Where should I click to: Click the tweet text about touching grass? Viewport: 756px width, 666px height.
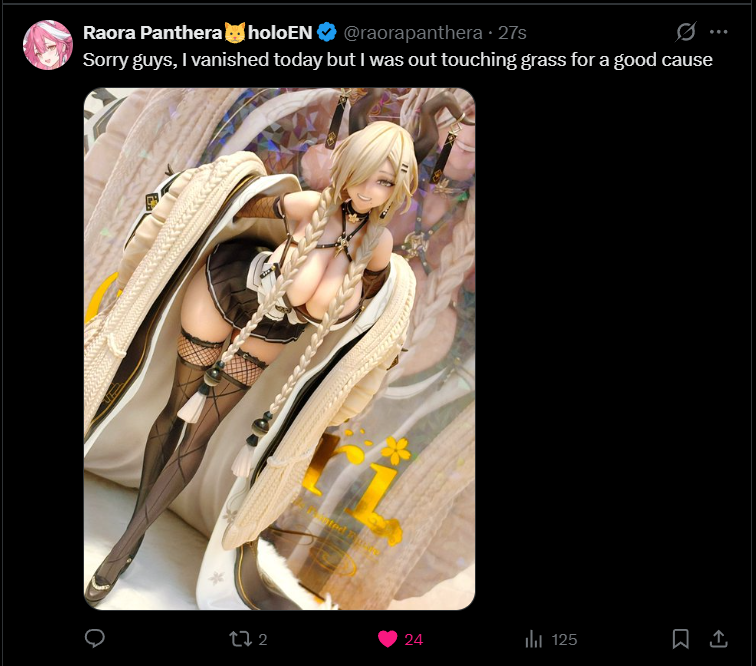point(398,60)
